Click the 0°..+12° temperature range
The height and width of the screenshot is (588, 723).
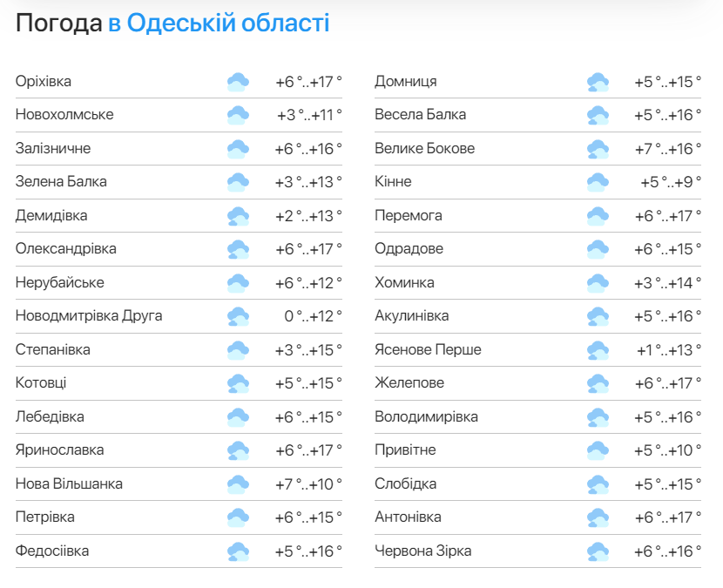tap(313, 316)
